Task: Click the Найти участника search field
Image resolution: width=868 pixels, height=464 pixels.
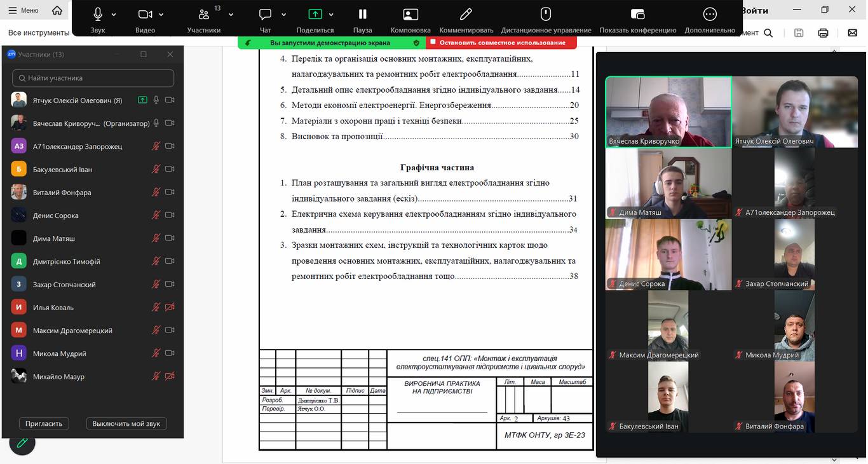Action: click(93, 78)
